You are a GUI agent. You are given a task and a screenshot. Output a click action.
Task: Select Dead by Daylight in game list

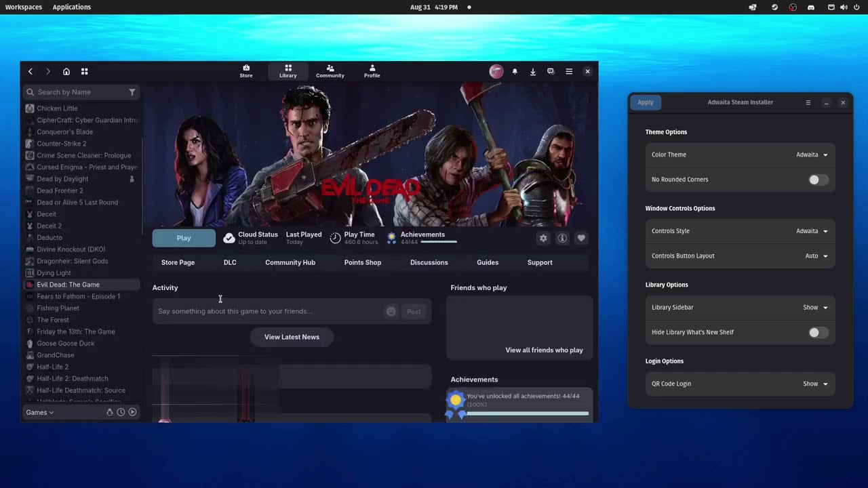click(x=81, y=179)
